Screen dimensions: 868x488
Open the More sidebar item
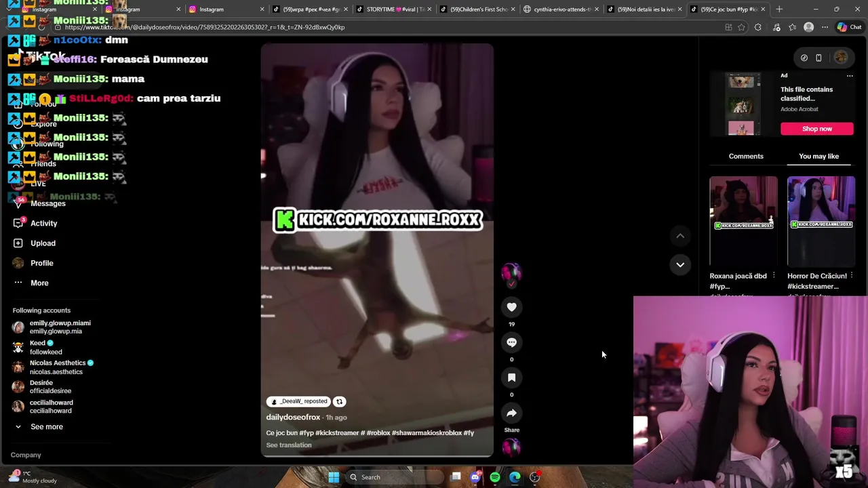click(31, 283)
